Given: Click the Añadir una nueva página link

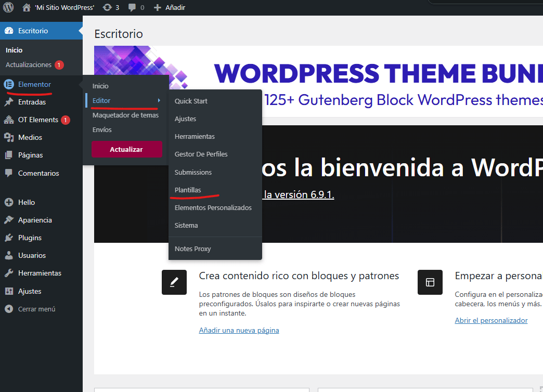Looking at the screenshot, I should 239,330.
